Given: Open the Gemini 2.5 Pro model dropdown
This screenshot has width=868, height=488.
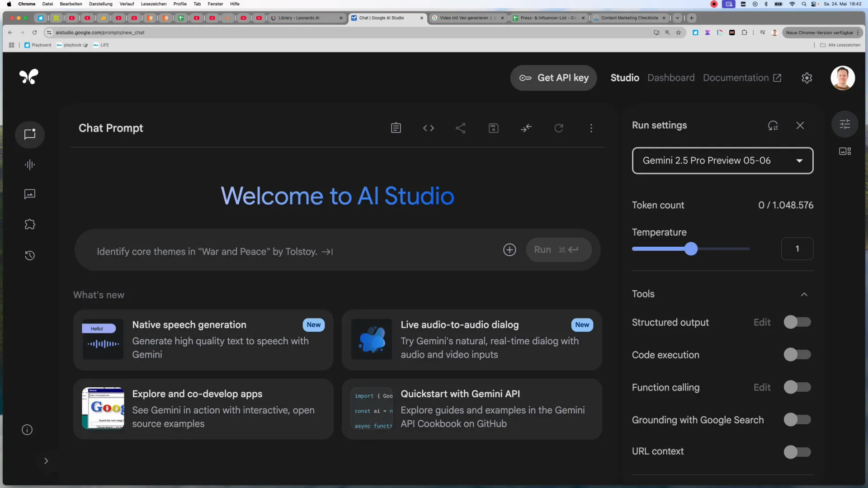Looking at the screenshot, I should coord(722,160).
